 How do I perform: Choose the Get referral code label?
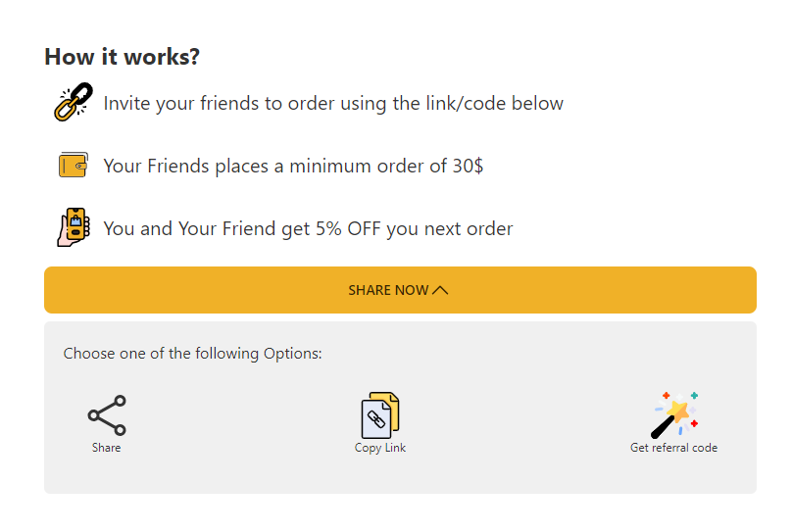pos(673,448)
